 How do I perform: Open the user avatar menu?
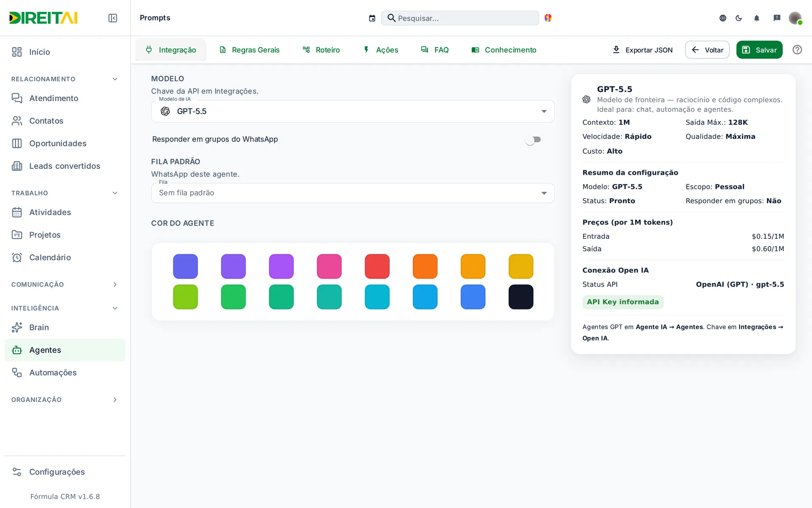pos(795,18)
